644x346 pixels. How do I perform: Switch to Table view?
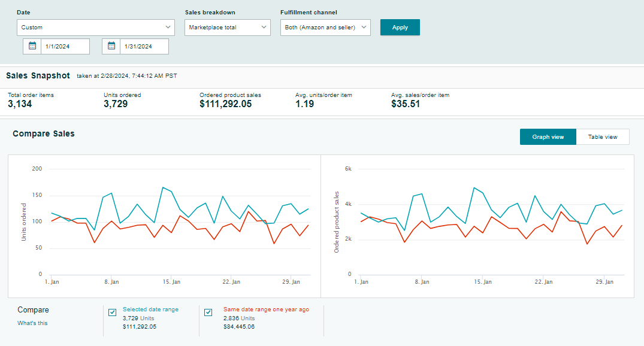[602, 137]
